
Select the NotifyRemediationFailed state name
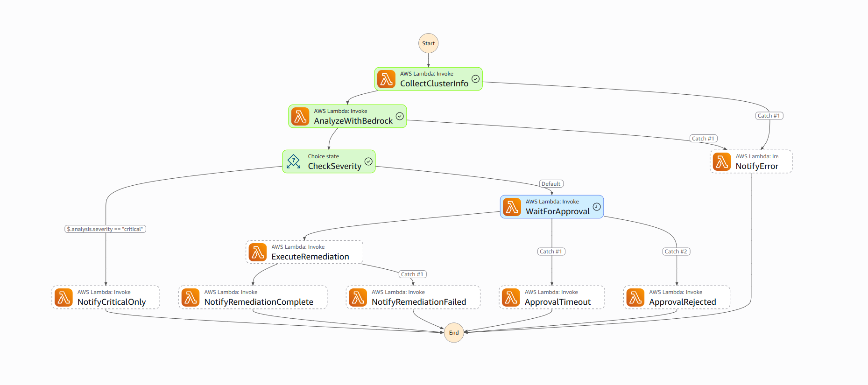pyautogui.click(x=419, y=302)
